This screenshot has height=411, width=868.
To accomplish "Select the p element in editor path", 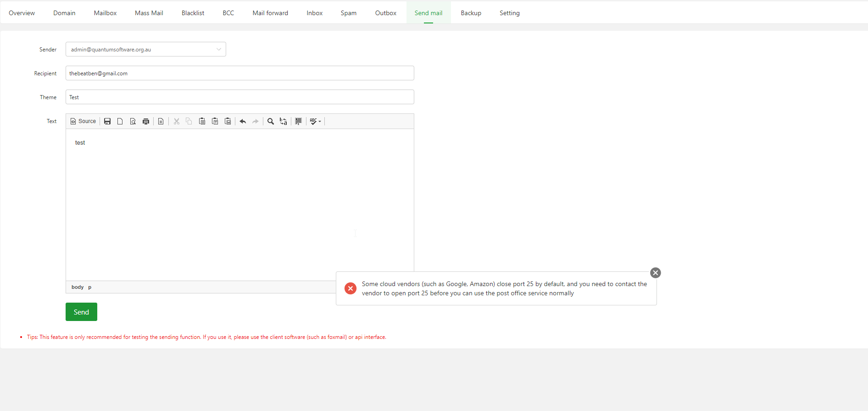I will (90, 287).
